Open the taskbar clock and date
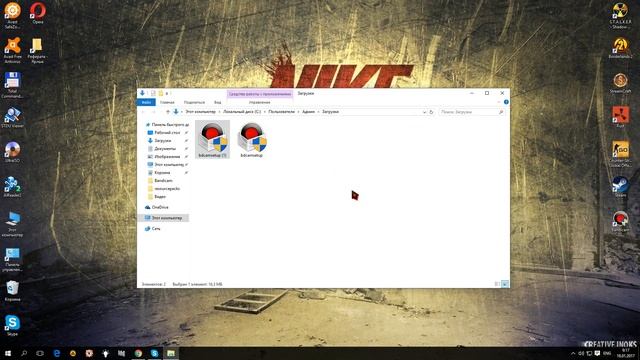 coord(626,353)
